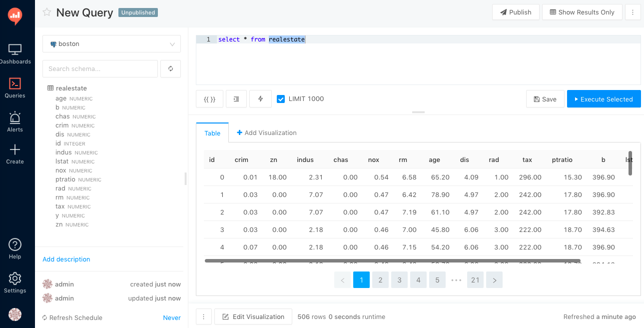Open the boston data source dropdown
This screenshot has width=644, height=328.
tap(111, 43)
